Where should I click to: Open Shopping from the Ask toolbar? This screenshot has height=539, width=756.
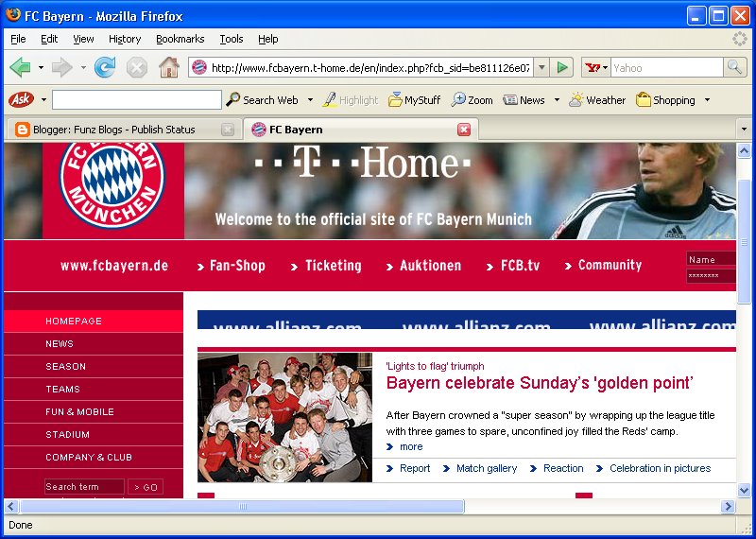pos(665,100)
